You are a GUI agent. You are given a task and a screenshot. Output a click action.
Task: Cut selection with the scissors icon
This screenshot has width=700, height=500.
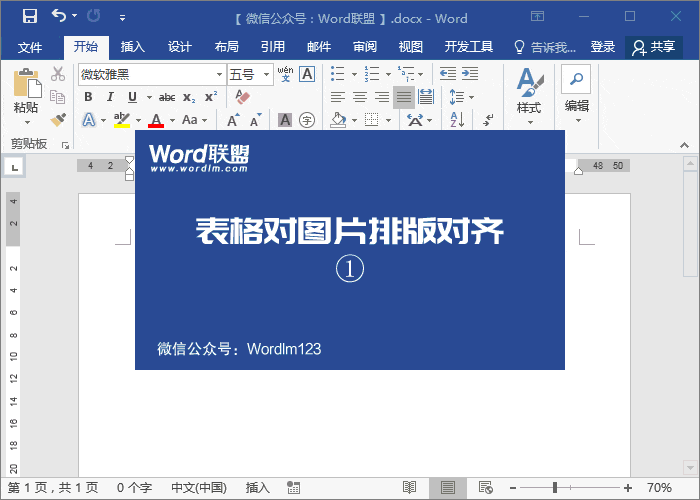tap(58, 74)
